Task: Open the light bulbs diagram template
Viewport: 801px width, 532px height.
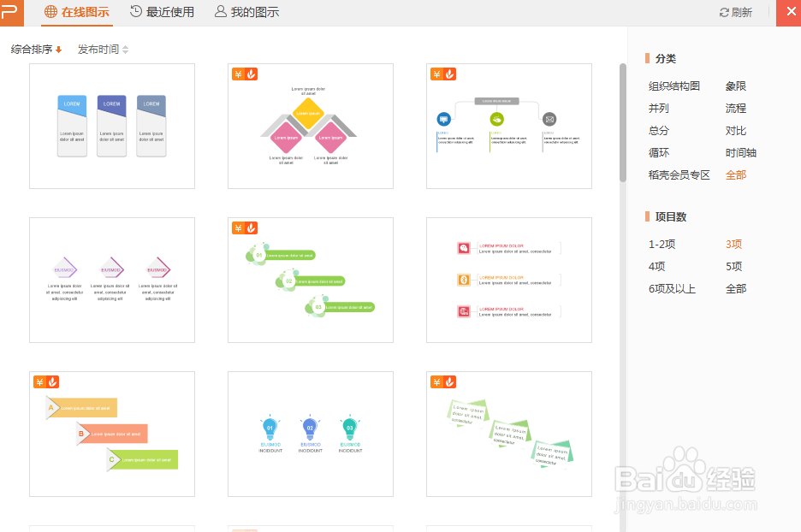Action: point(310,434)
